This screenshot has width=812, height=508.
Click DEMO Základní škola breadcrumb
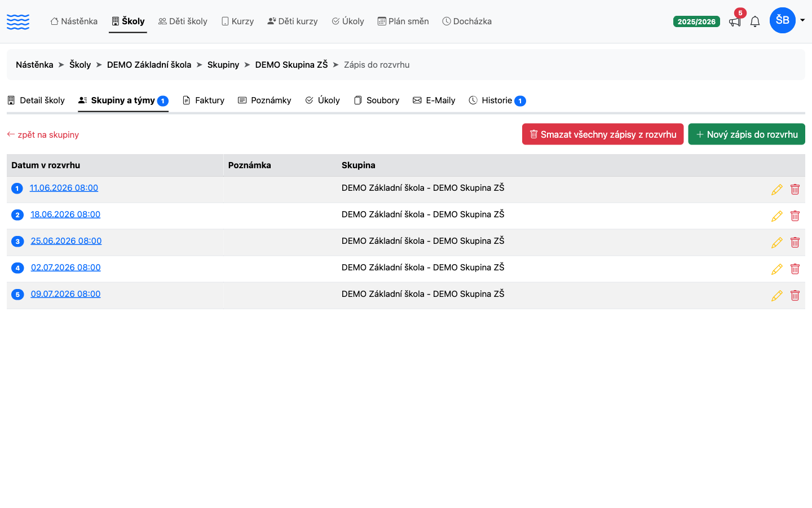click(149, 65)
